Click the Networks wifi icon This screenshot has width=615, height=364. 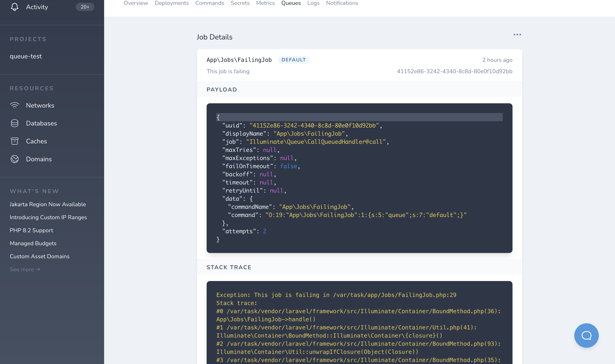(x=14, y=106)
